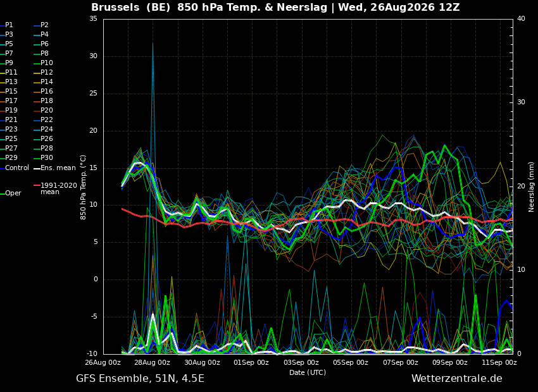Click the -10 tick on temperature axis

[x=91, y=353]
